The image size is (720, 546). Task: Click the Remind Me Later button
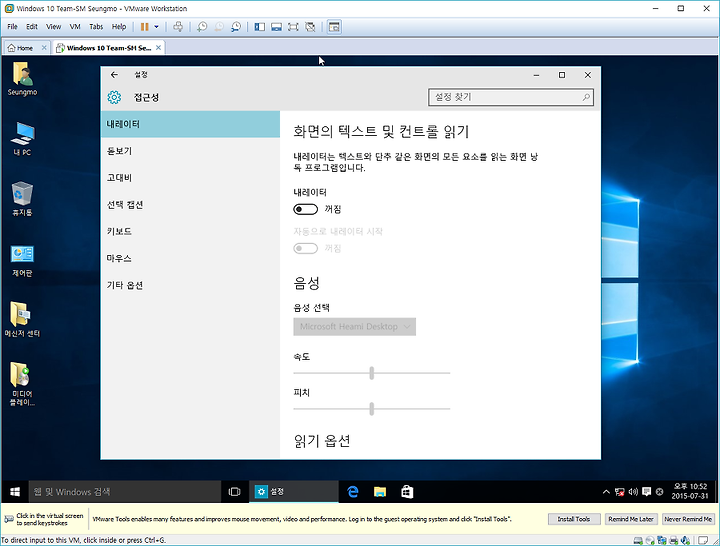coord(631,519)
